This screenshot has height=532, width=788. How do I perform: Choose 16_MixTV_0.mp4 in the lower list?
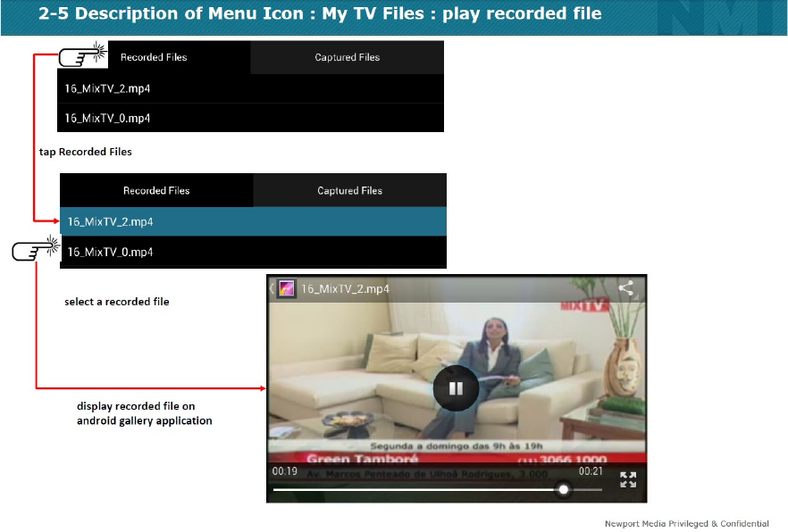254,252
